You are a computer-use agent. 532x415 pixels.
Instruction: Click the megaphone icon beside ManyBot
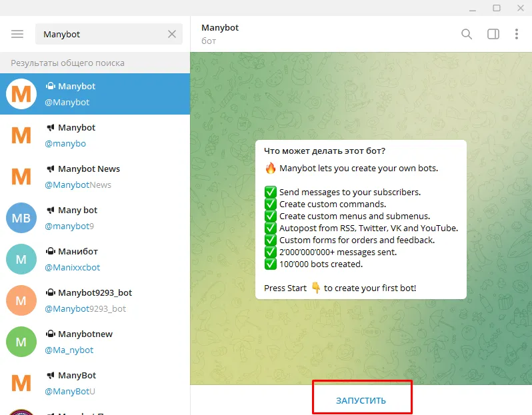(51, 375)
